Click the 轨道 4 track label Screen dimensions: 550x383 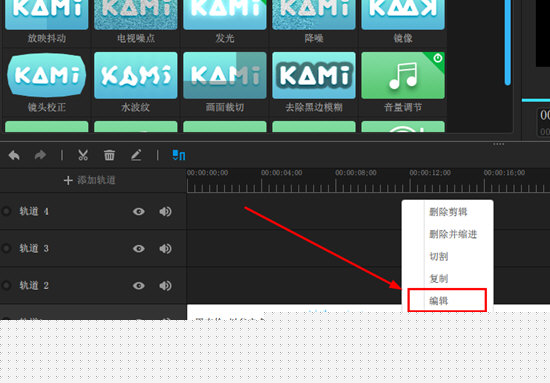coord(34,211)
